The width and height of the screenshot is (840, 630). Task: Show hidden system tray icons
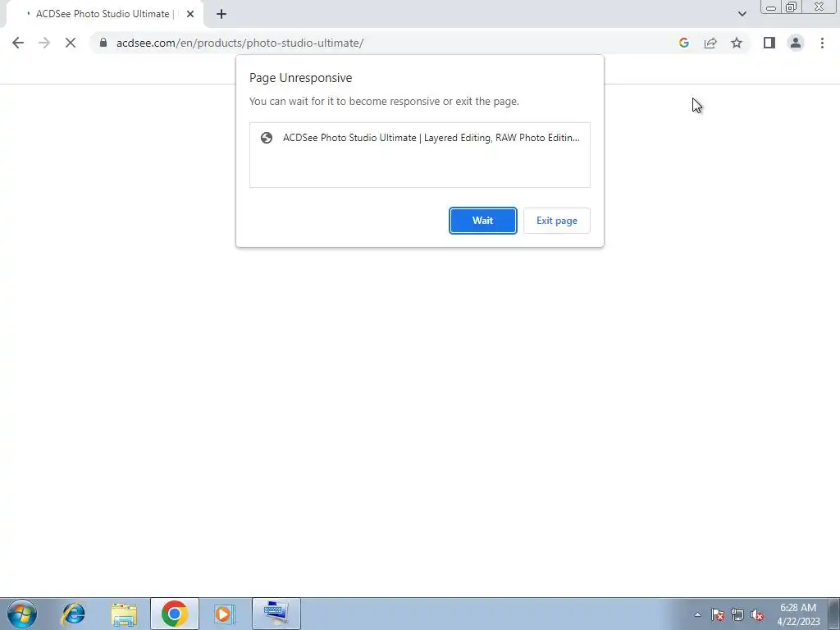tap(697, 614)
